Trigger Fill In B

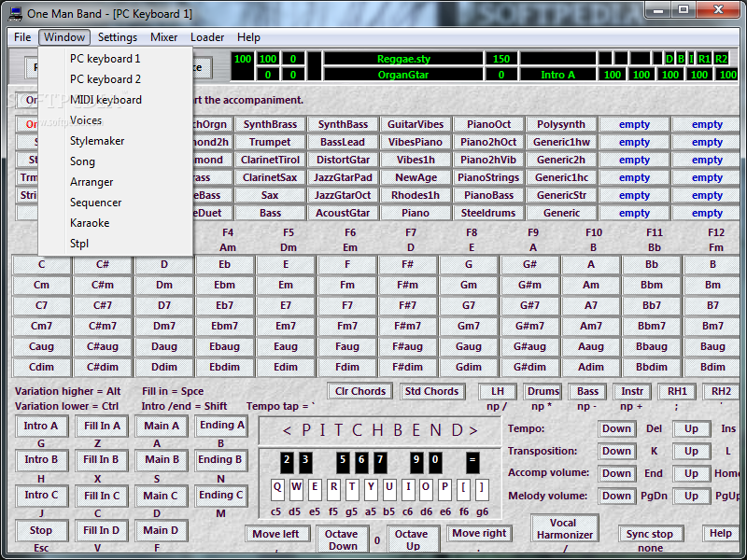point(101,459)
